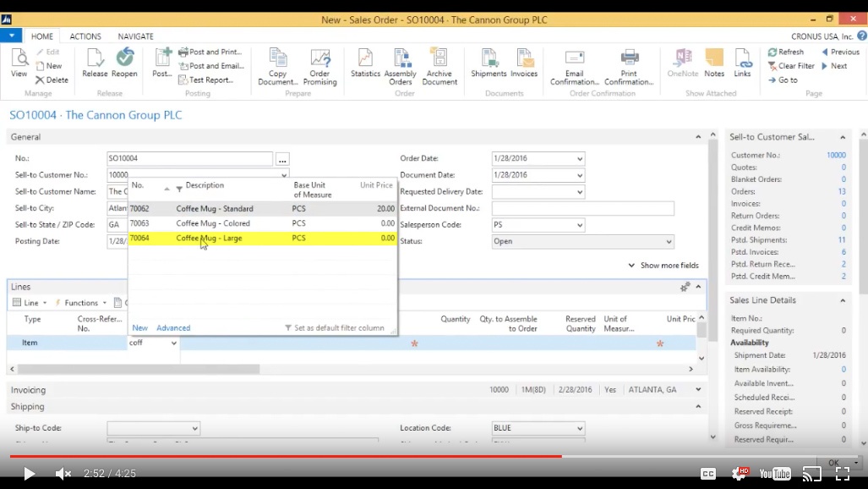Open Functions menu in Lines

pos(81,303)
